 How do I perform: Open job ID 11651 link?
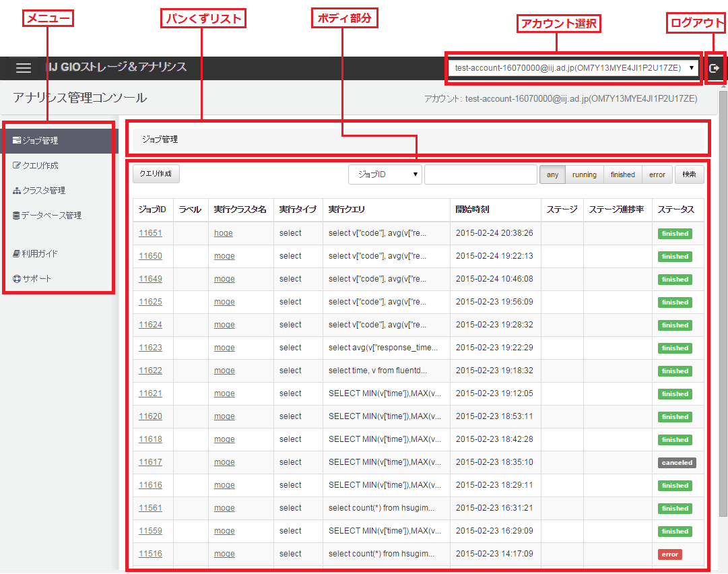150,233
